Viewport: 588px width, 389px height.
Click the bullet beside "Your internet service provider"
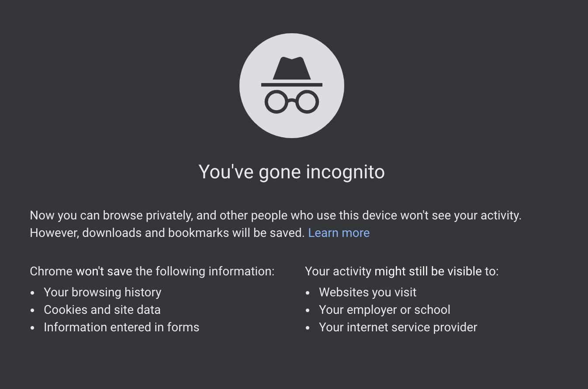pos(308,328)
